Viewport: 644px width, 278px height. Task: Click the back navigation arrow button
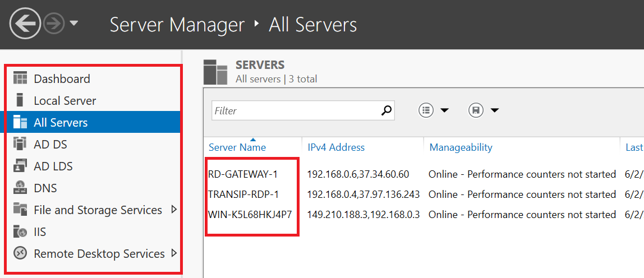click(25, 24)
